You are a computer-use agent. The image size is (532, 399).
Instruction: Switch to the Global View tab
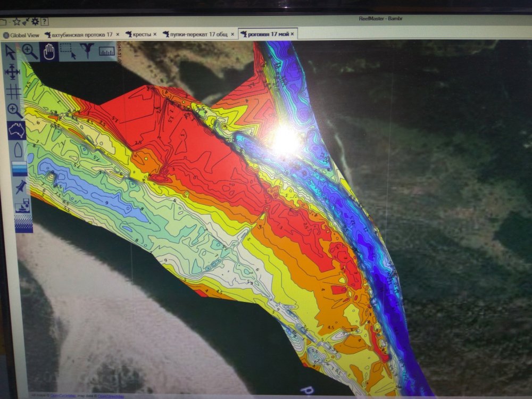[21, 35]
